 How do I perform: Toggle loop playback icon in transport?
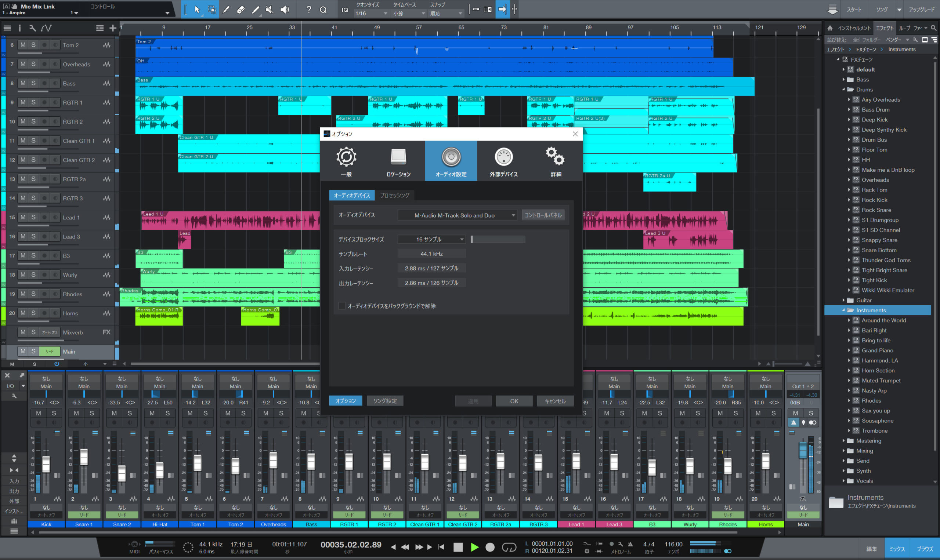click(509, 547)
